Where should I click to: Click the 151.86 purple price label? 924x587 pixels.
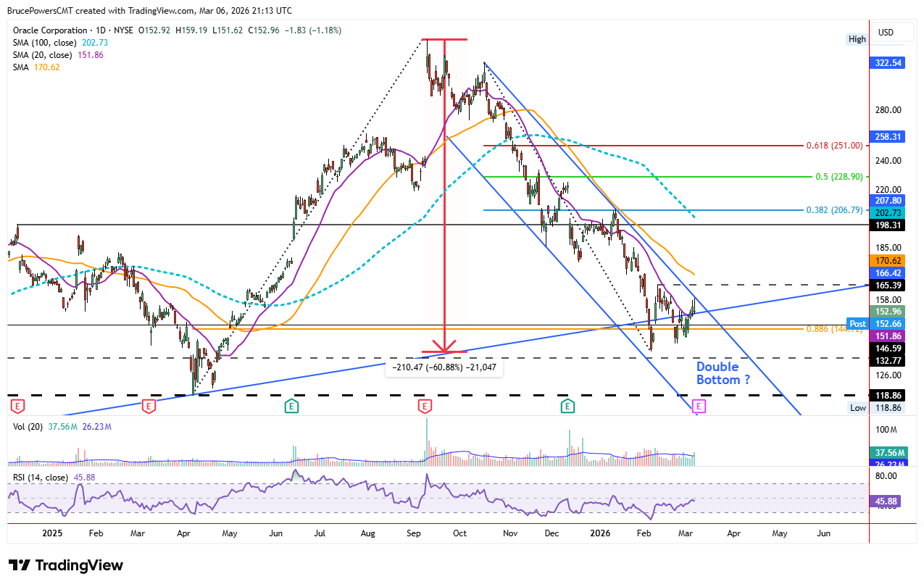click(888, 336)
